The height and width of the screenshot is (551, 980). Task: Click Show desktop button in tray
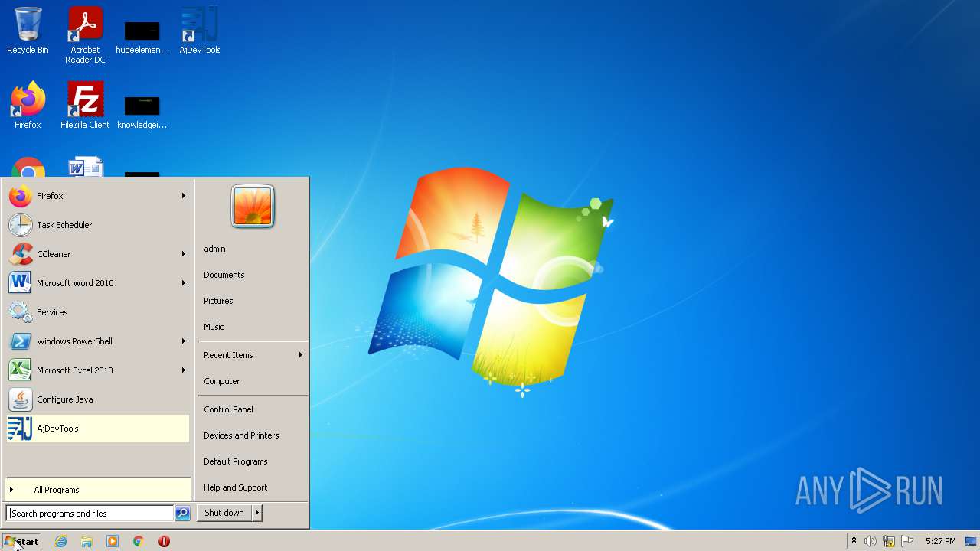click(972, 541)
